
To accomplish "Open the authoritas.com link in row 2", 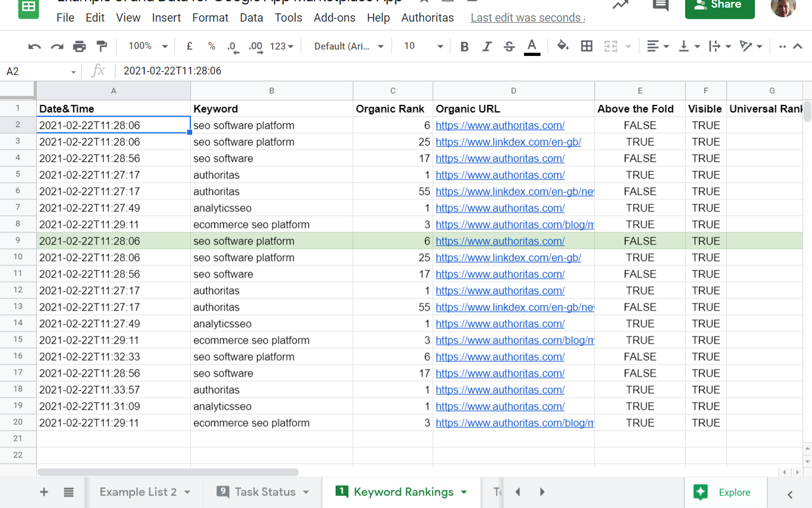I will pyautogui.click(x=500, y=125).
